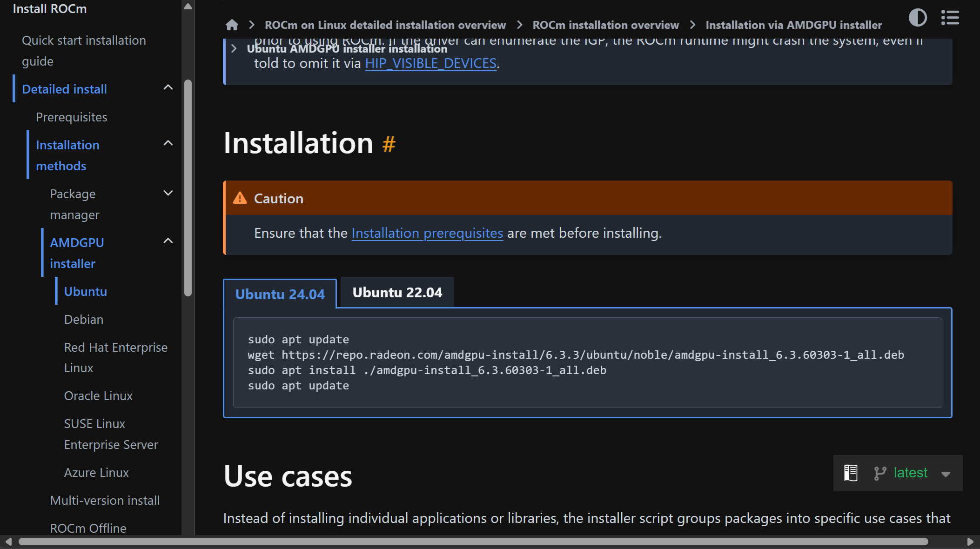Screen dimensions: 980x549
Task: Click the scroll left arrow at bottom
Action: point(8,542)
